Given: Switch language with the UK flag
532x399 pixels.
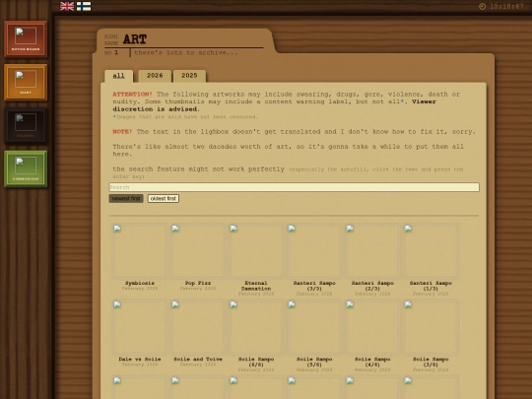Looking at the screenshot, I should (67, 6).
